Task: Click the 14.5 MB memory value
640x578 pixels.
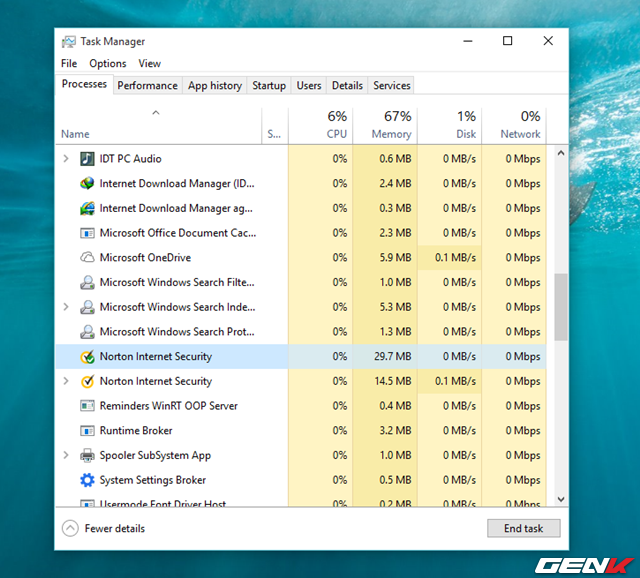Action: pyautogui.click(x=392, y=381)
